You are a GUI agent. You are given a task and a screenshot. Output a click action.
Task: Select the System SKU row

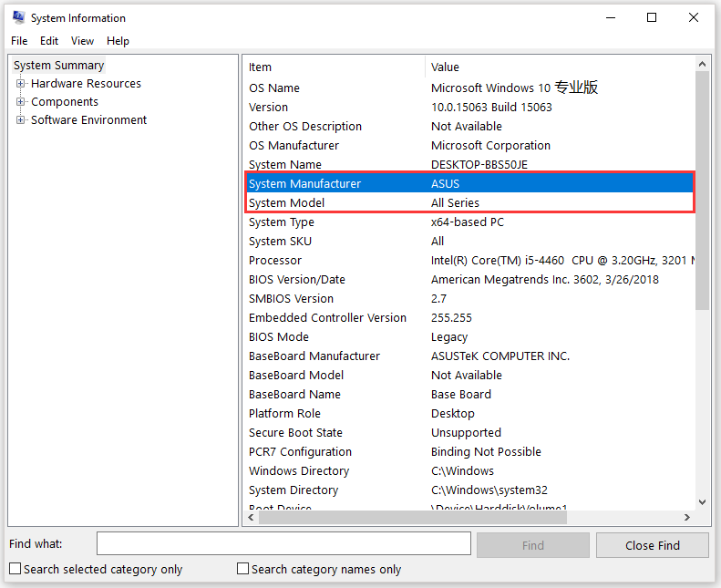tap(469, 242)
